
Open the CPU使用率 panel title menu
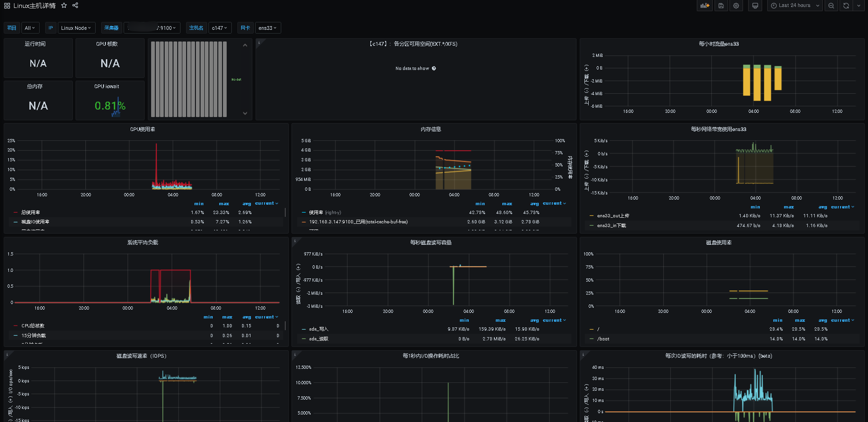(143, 129)
